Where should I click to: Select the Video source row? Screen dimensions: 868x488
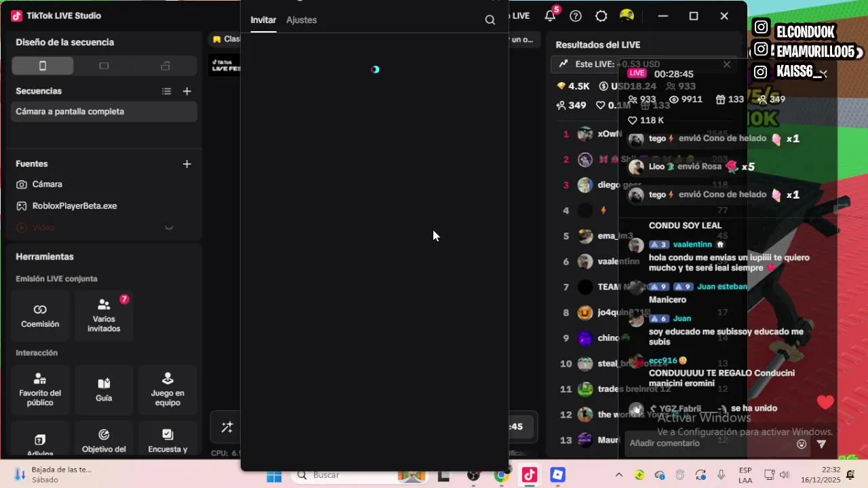104,228
